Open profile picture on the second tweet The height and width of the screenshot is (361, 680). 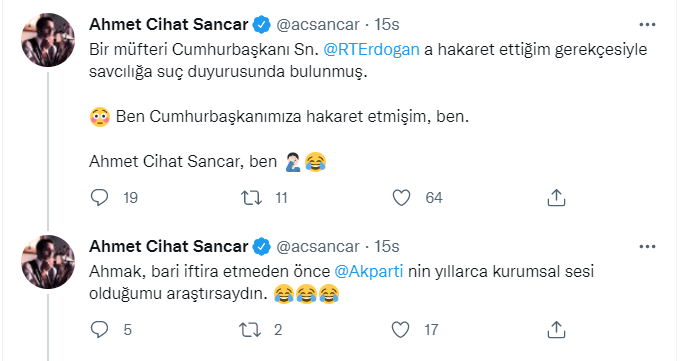click(48, 262)
